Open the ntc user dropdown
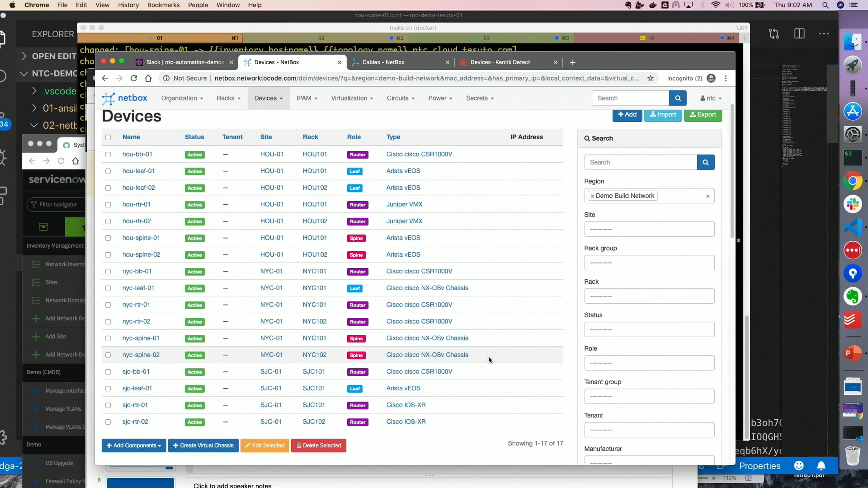 tap(711, 98)
